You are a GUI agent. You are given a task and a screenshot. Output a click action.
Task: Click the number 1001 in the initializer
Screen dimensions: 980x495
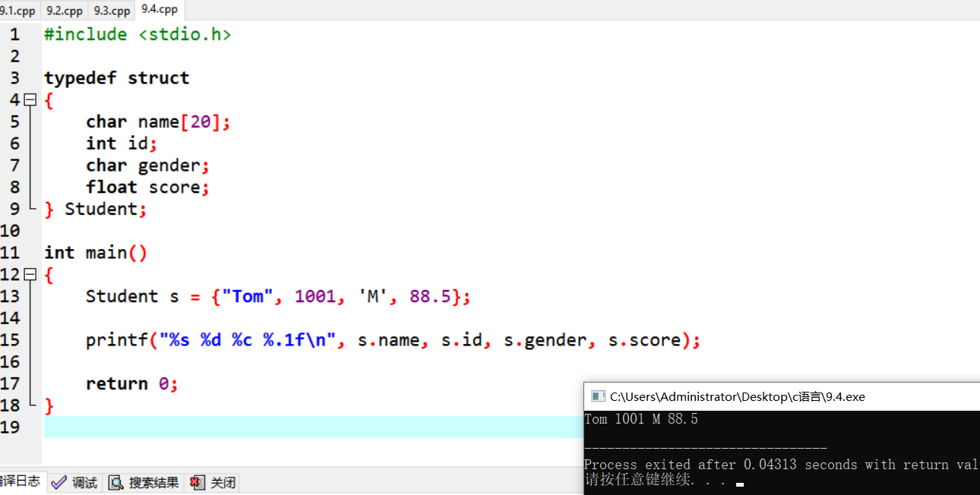click(x=315, y=296)
